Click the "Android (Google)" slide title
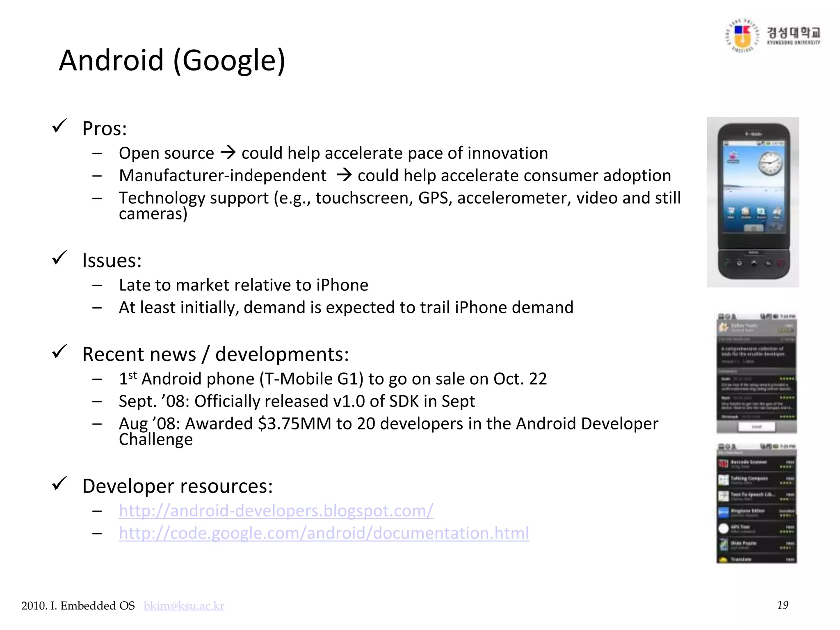 [172, 60]
